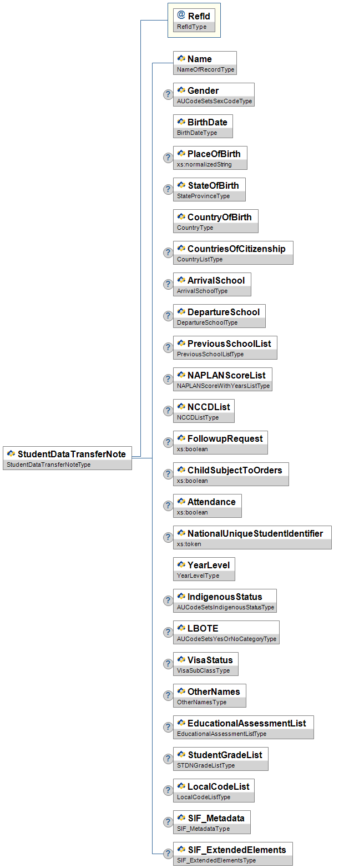The image size is (344, 868).
Task: Click the @ attribute icon in RefId
Action: [x=181, y=16]
